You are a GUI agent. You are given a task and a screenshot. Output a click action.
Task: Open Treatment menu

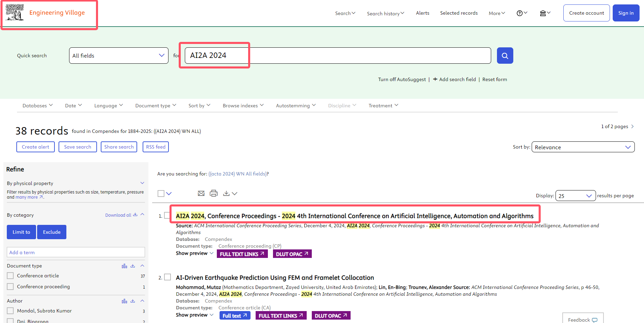[383, 106]
